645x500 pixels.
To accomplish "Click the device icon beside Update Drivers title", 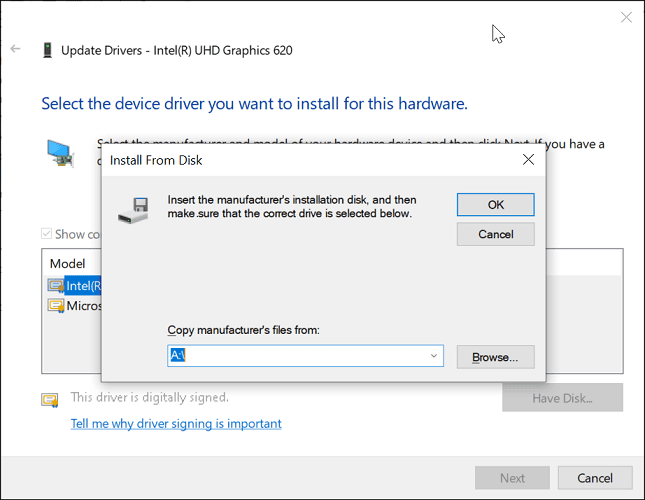I will (x=46, y=50).
